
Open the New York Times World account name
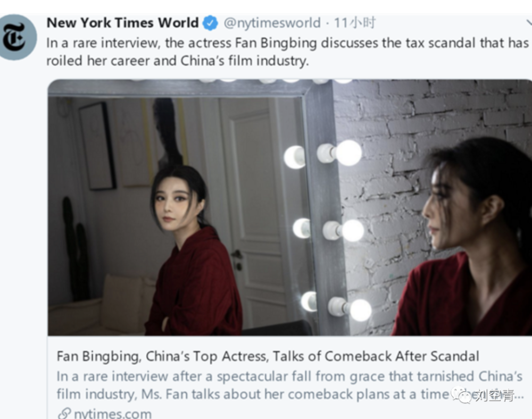pos(122,23)
